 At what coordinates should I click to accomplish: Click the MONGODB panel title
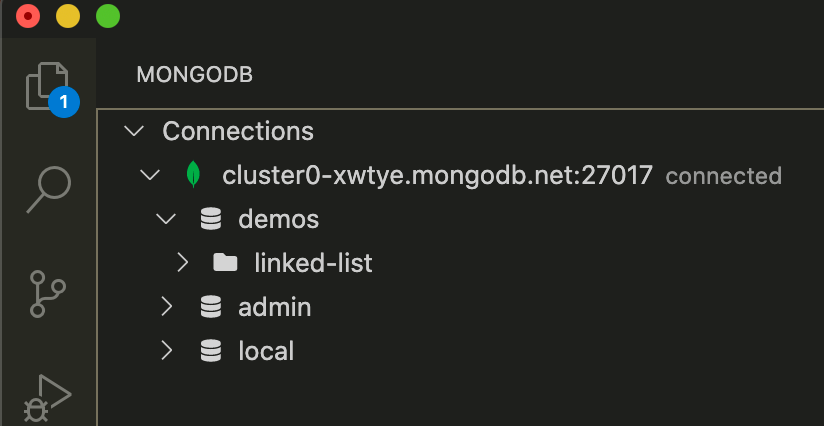tap(194, 75)
